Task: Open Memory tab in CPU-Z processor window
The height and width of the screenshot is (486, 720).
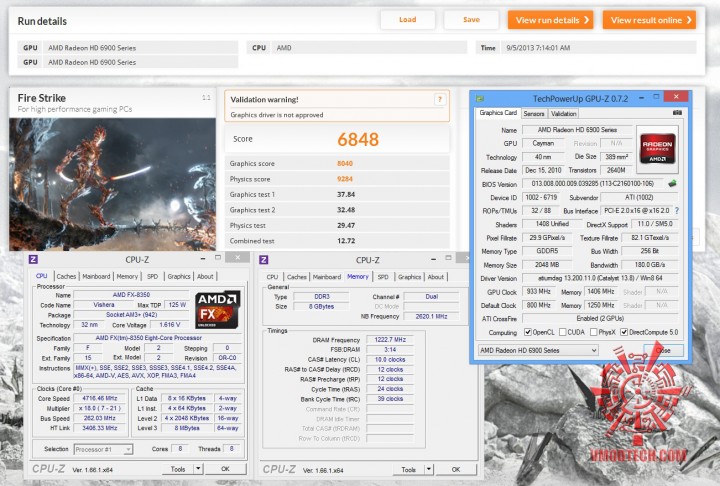Action: click(x=127, y=277)
